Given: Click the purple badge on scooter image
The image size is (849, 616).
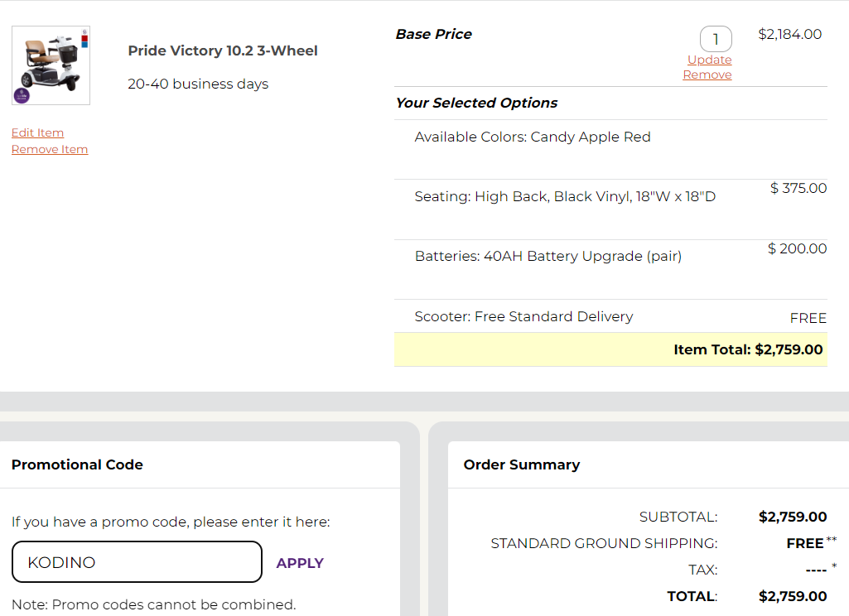Looking at the screenshot, I should pos(22,96).
